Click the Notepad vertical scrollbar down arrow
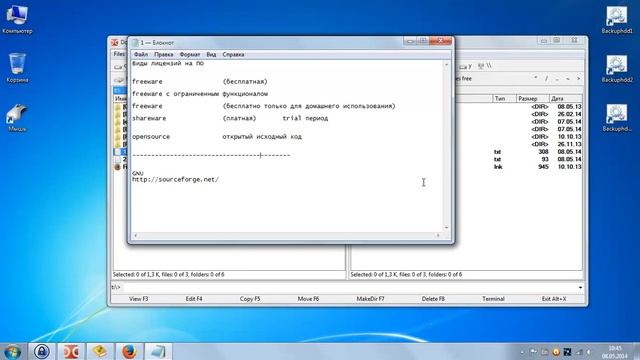The width and height of the screenshot is (640, 360). point(446,227)
